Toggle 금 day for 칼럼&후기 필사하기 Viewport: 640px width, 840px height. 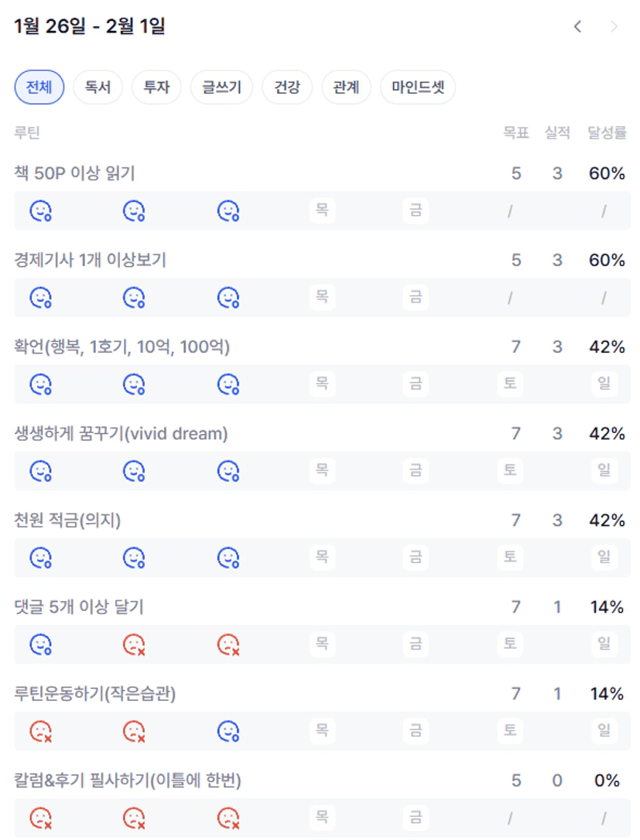point(416,817)
